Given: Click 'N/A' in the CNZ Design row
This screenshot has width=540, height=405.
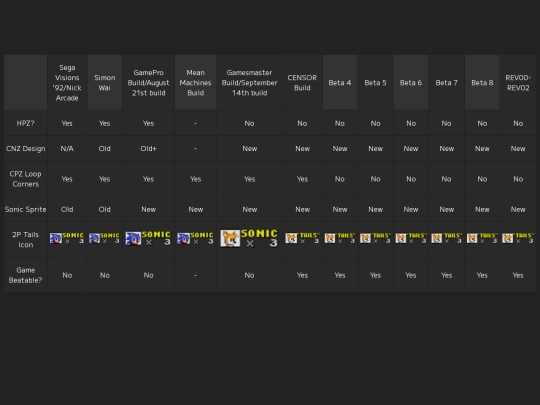Looking at the screenshot, I should coord(67,148).
